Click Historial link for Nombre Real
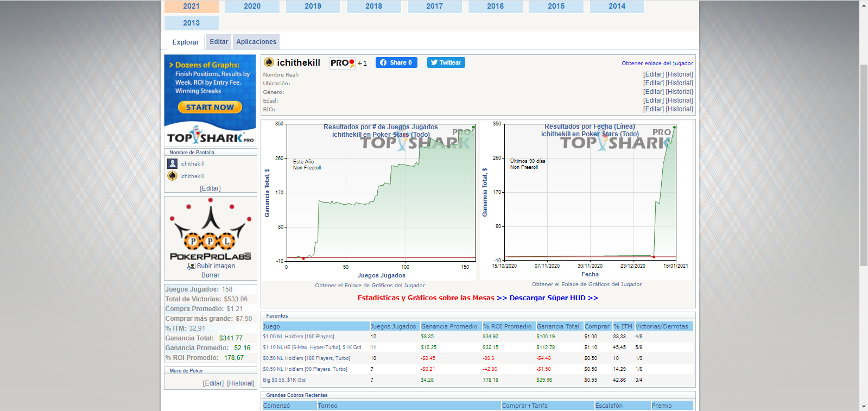 click(x=680, y=74)
